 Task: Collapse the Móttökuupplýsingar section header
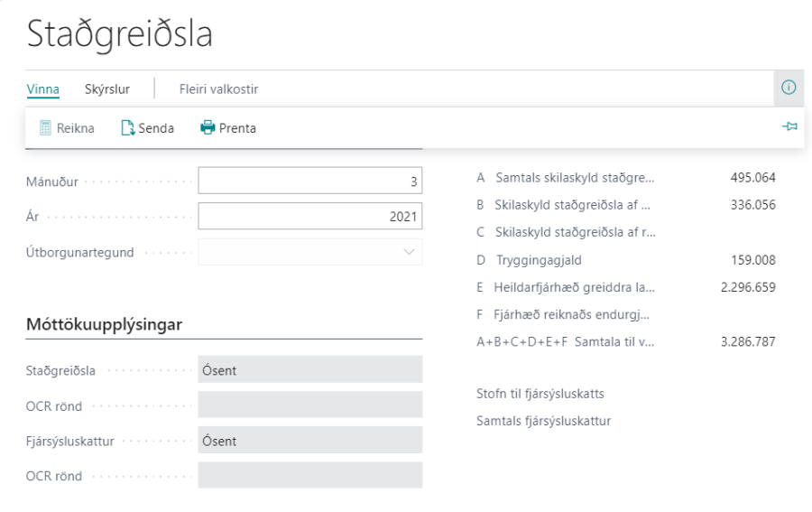coord(105,325)
